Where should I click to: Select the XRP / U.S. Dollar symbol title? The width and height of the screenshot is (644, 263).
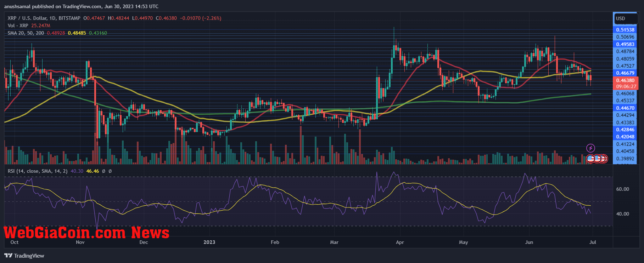click(x=44, y=18)
